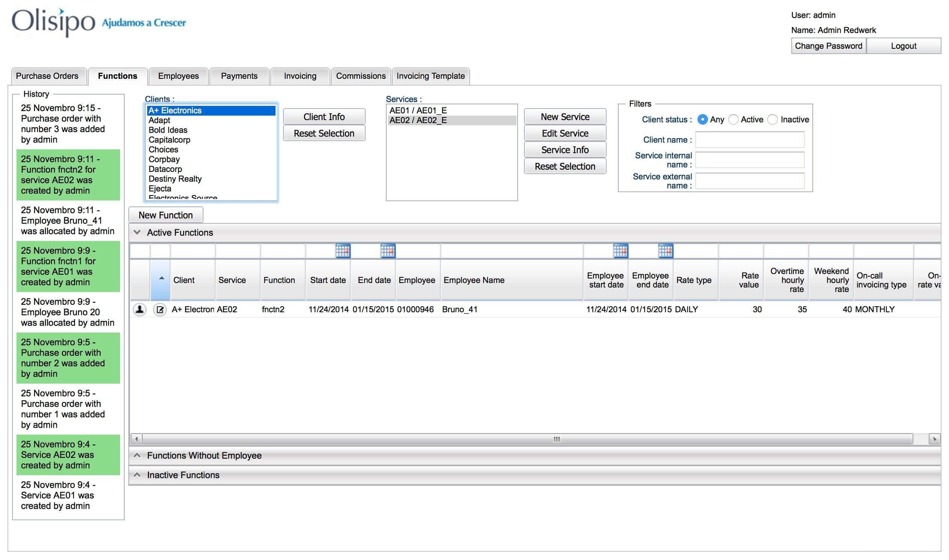Open the Invoicing tab
Screen dimensions: 949x560
click(300, 76)
